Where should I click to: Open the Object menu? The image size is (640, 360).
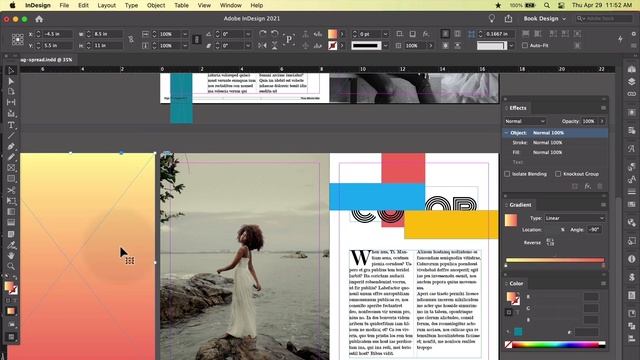click(156, 5)
